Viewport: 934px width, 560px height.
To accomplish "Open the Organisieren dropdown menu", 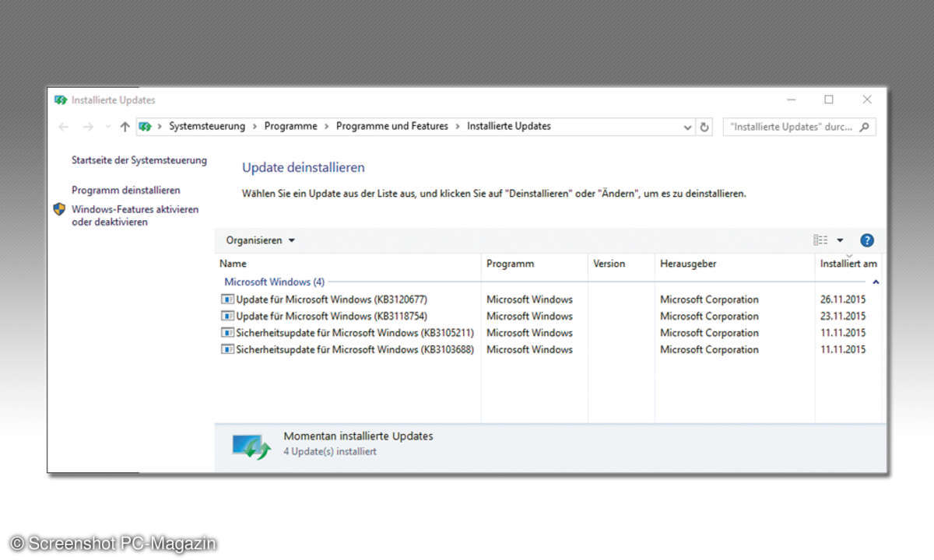I will (x=261, y=240).
